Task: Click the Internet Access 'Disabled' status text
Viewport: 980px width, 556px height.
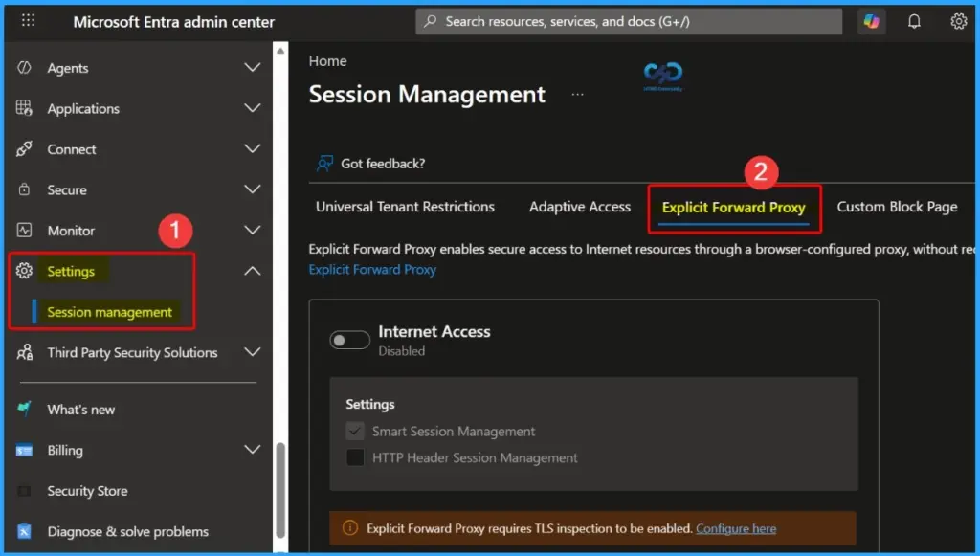Action: pos(401,351)
